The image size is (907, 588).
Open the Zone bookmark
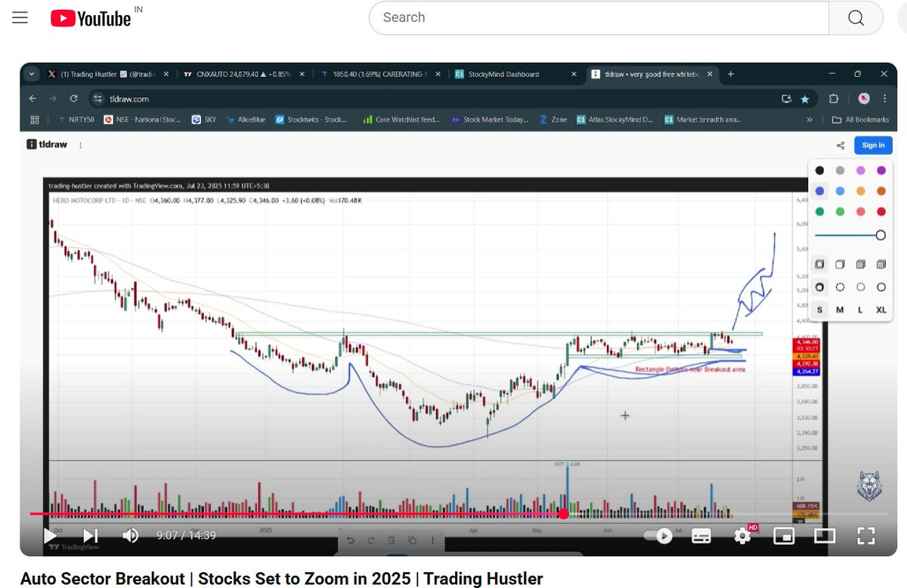[553, 119]
